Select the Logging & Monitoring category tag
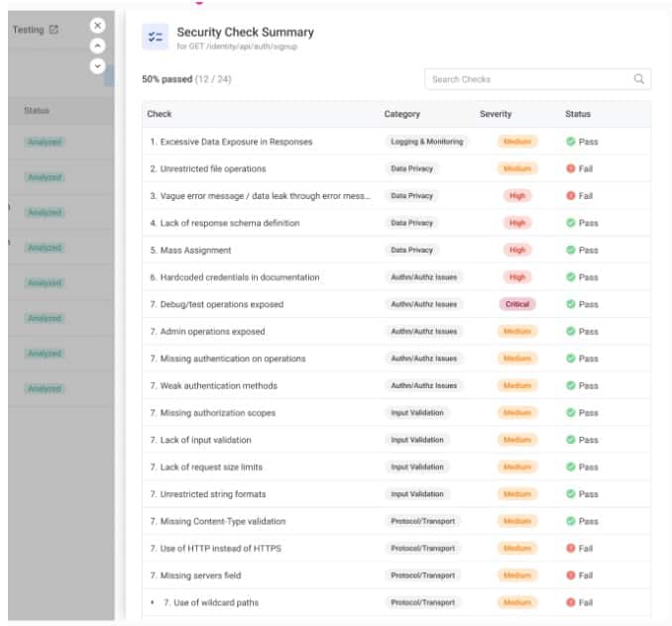 tap(426, 142)
